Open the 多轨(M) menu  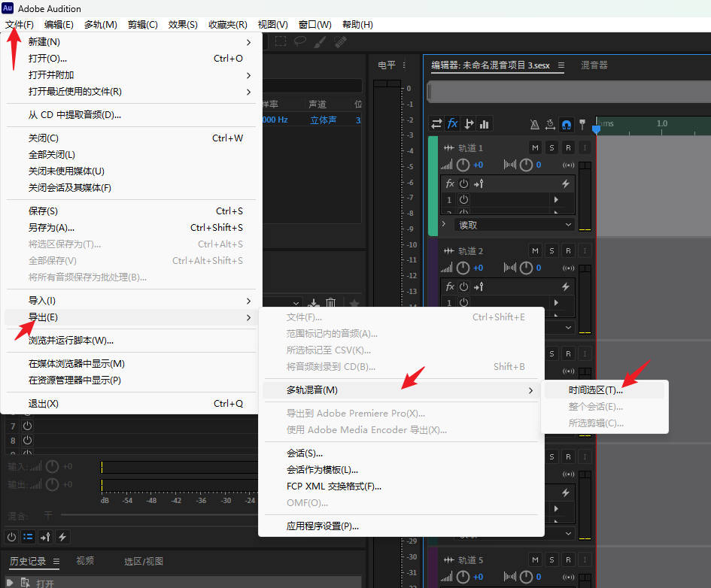101,25
